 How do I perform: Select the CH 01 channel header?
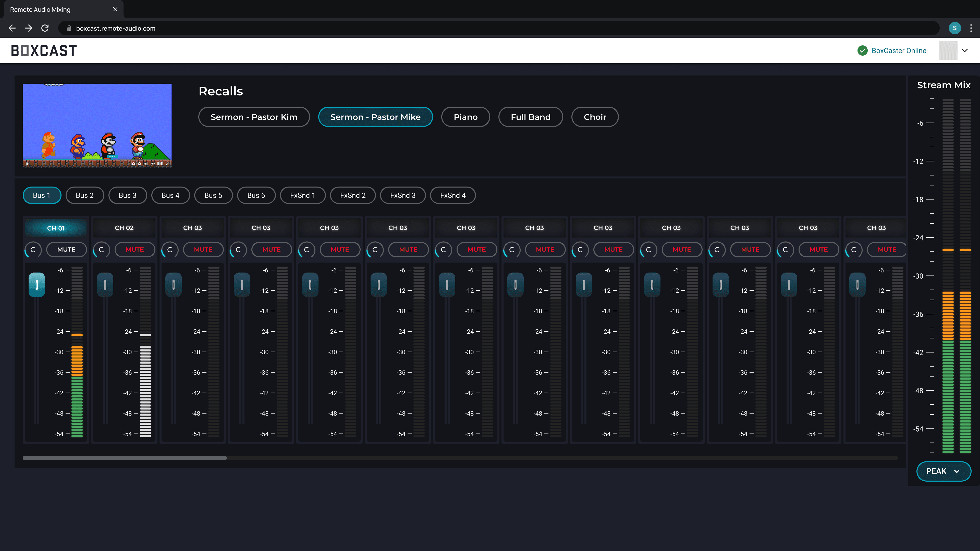(x=56, y=228)
